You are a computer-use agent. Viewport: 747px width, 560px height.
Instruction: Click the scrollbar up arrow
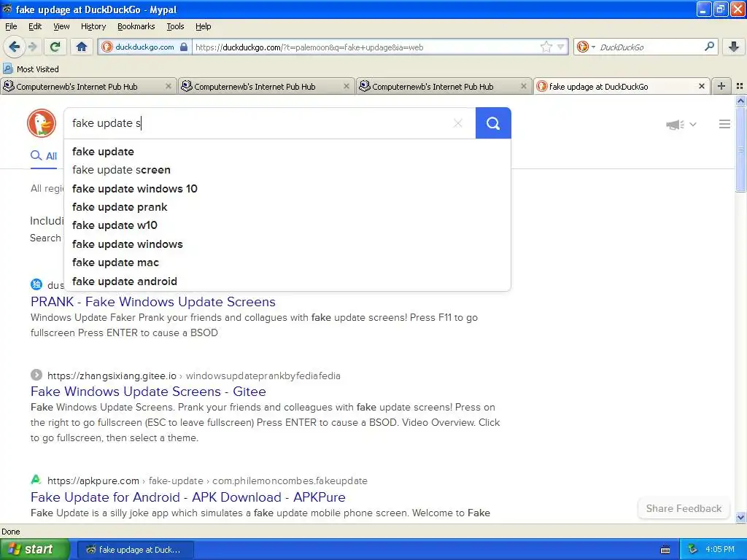click(740, 101)
